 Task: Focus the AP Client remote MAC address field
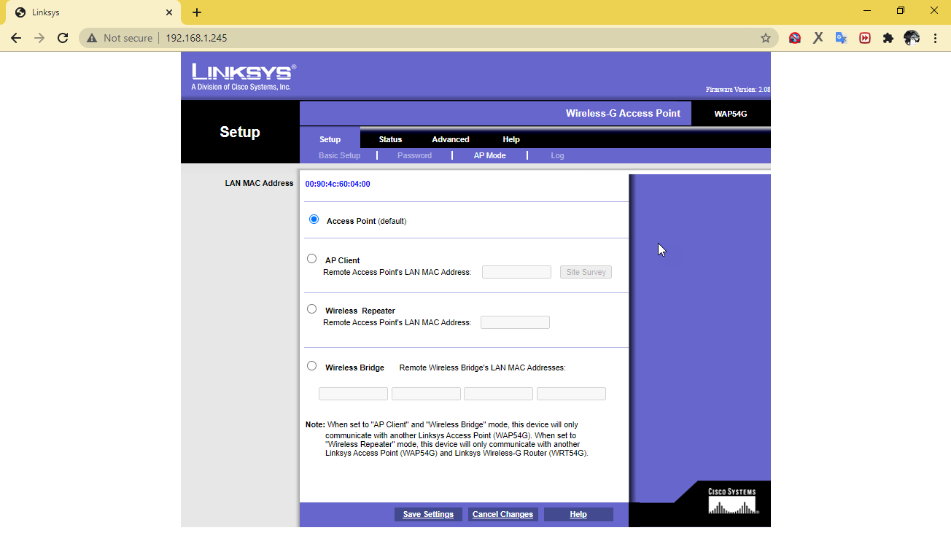[x=516, y=272]
